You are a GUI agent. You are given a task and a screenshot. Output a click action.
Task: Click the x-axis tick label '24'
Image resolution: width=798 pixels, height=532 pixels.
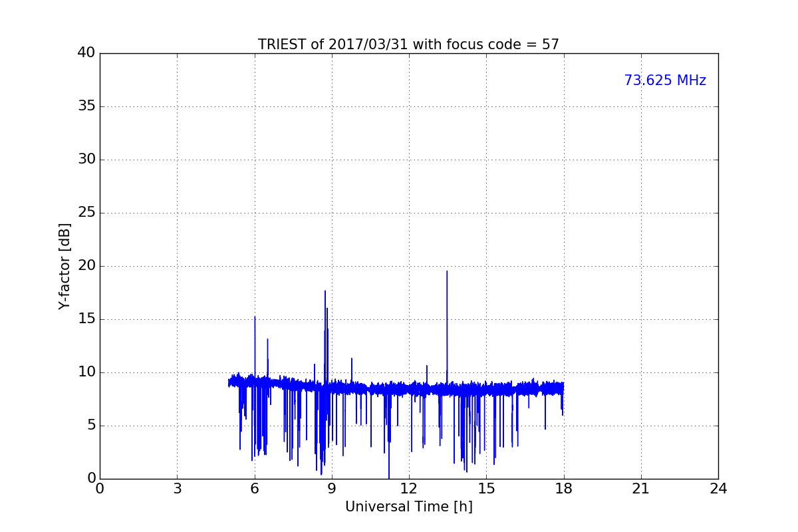(x=718, y=489)
